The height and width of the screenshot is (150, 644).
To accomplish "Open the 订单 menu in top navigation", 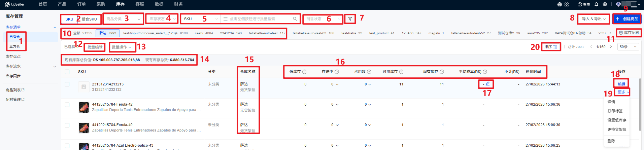I will [81, 4].
